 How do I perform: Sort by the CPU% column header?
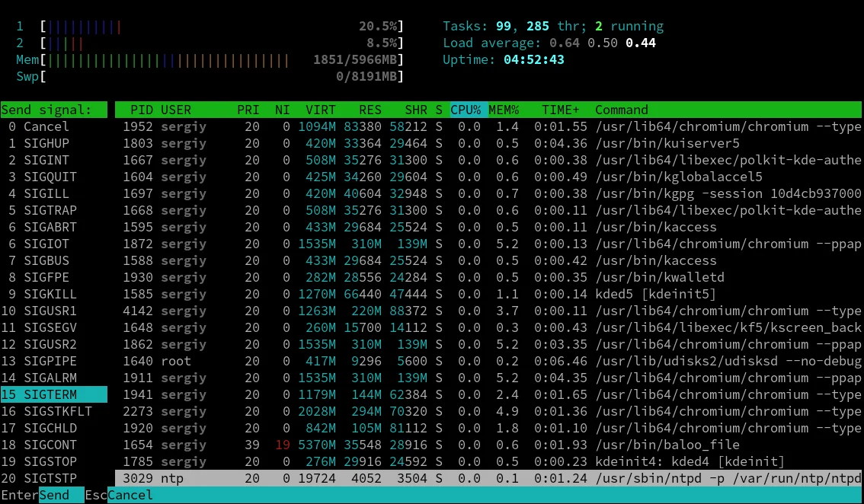pyautogui.click(x=465, y=110)
